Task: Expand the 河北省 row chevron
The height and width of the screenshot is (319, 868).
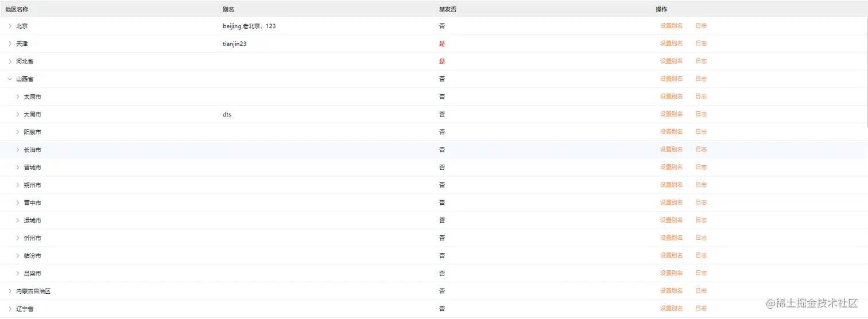Action: (x=10, y=61)
